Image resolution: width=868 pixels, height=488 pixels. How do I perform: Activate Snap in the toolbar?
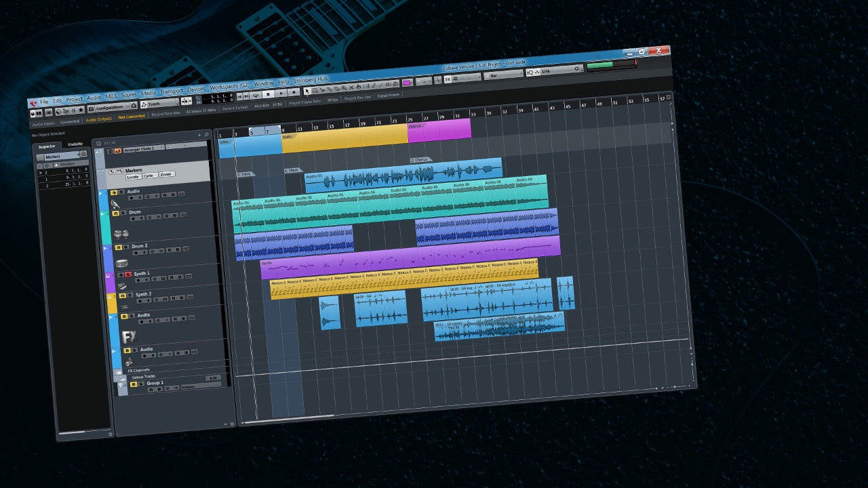coord(447,80)
